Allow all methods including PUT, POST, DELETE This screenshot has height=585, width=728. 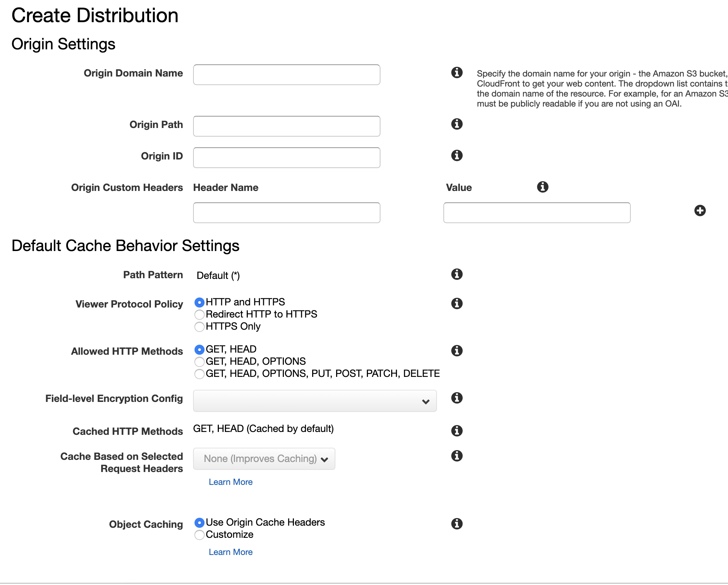click(199, 374)
